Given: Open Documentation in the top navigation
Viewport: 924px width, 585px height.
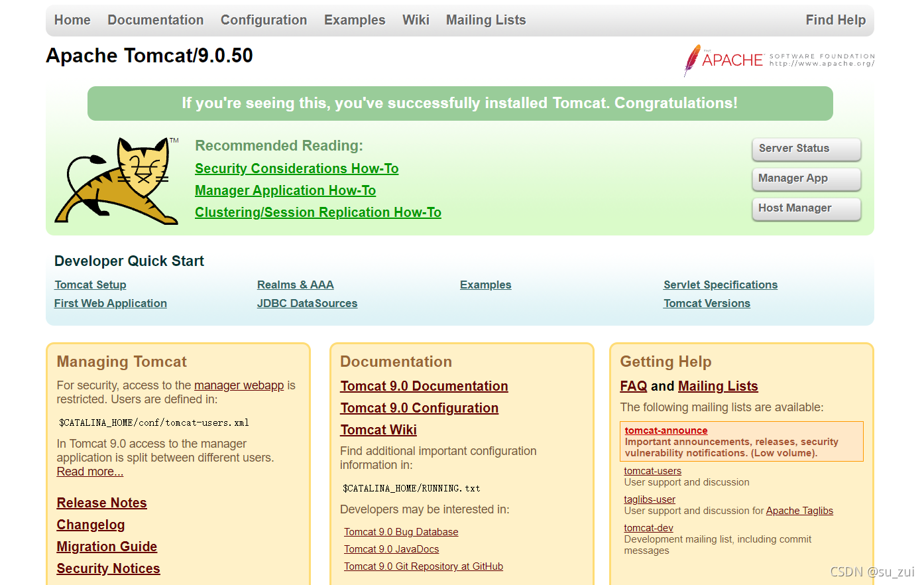Looking at the screenshot, I should point(156,20).
